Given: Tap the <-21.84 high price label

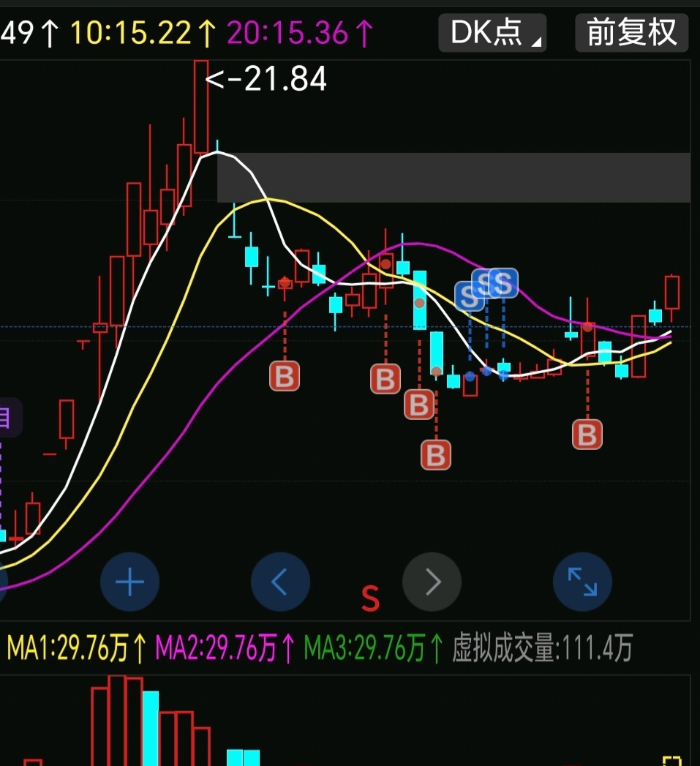Looking at the screenshot, I should click(x=266, y=79).
